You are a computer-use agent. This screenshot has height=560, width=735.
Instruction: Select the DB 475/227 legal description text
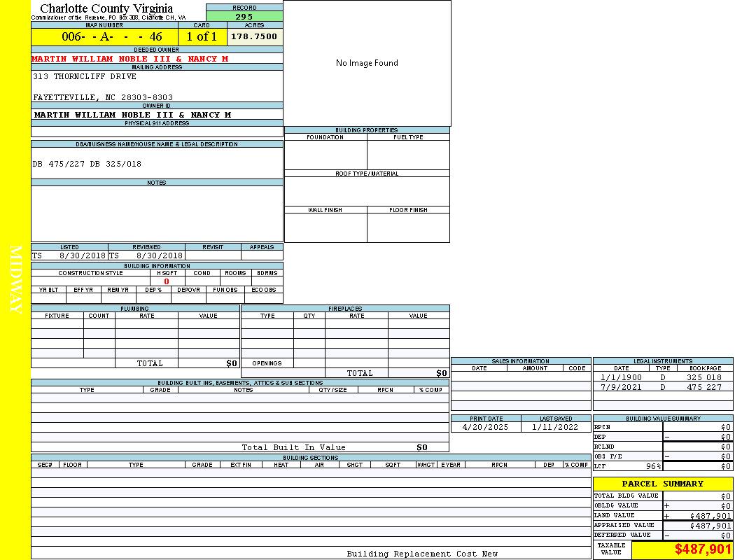(87, 164)
